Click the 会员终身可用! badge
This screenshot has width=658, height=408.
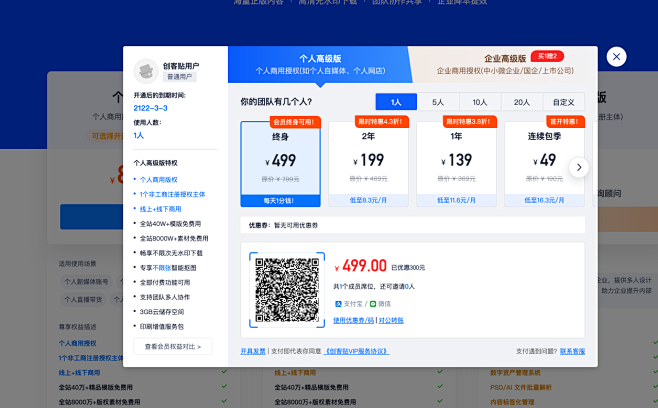(295, 122)
